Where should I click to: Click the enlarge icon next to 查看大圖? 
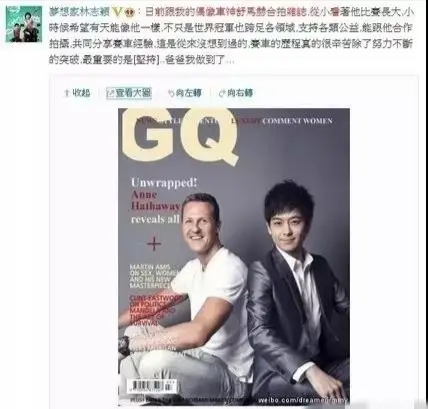pyautogui.click(x=110, y=93)
